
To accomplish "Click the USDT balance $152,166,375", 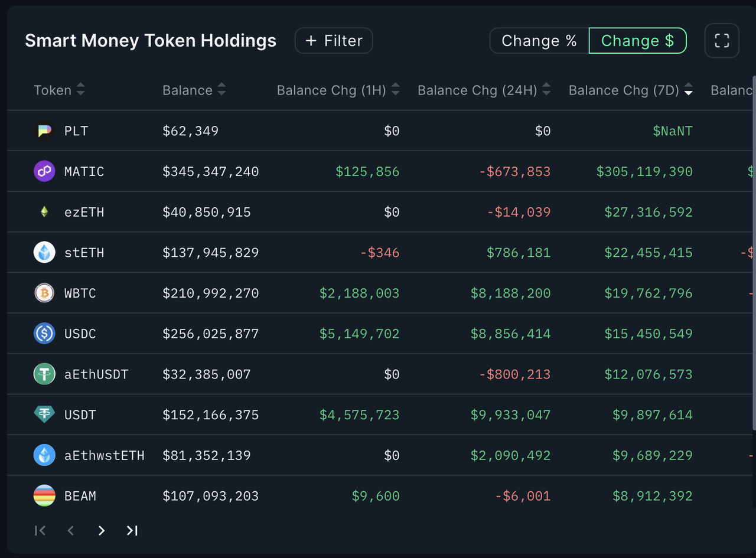I will (x=211, y=415).
